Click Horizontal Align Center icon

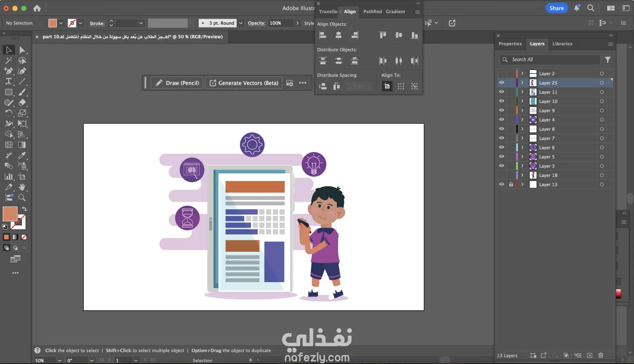pos(338,35)
